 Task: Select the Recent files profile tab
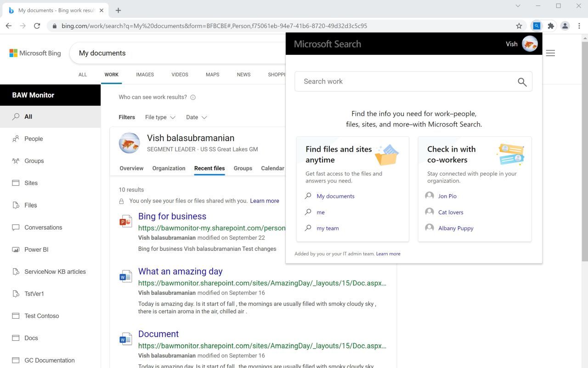coord(209,168)
